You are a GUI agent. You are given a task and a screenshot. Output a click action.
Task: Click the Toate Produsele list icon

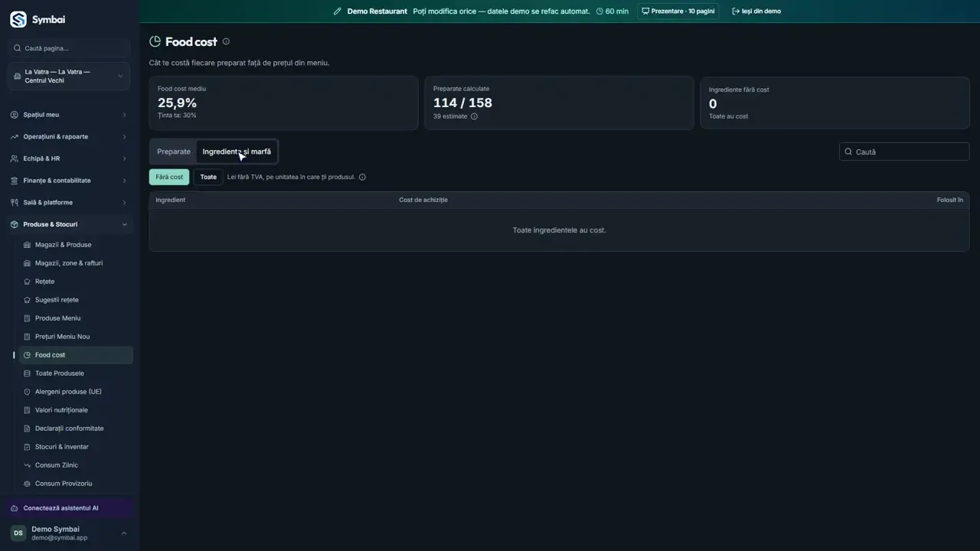28,373
